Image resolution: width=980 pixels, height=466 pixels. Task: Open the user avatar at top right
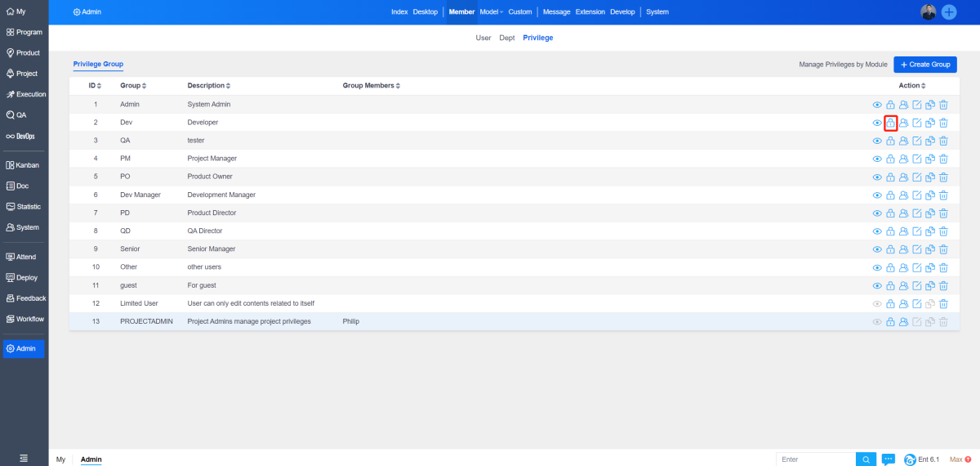(928, 12)
